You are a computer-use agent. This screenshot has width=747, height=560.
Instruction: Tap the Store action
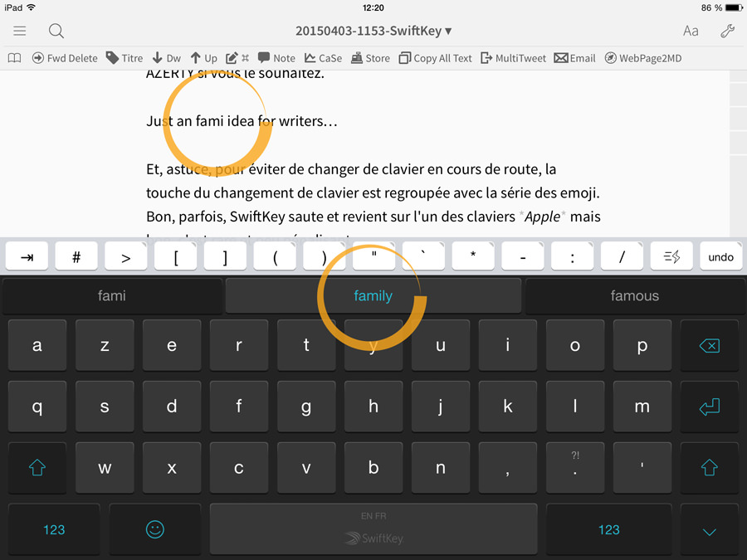pyautogui.click(x=370, y=58)
